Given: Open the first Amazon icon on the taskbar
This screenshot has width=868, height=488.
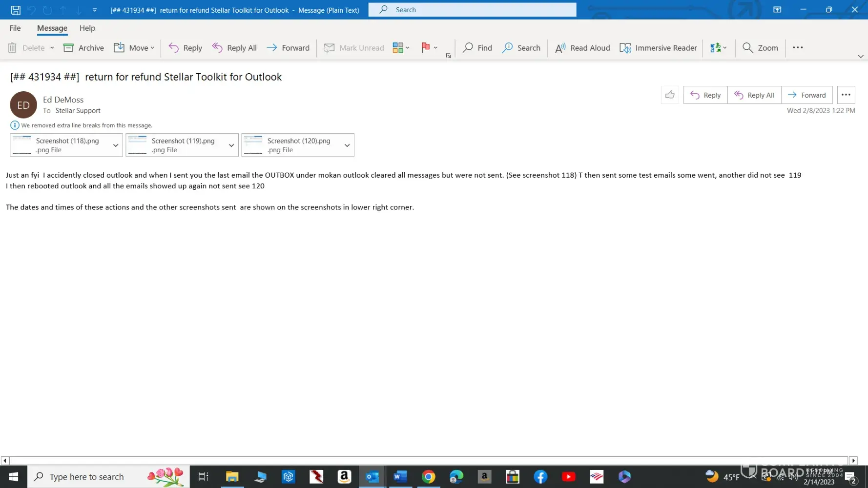Looking at the screenshot, I should point(344,477).
